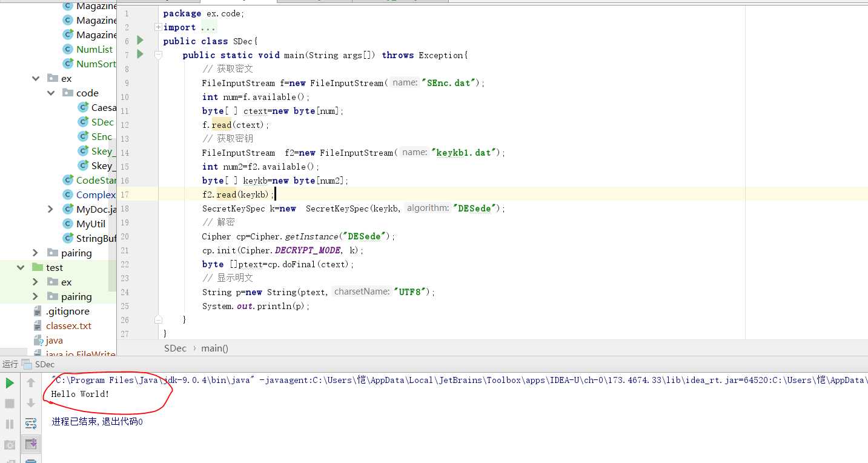Click line number 17 in the gutter
This screenshot has width=868, height=463.
click(125, 195)
